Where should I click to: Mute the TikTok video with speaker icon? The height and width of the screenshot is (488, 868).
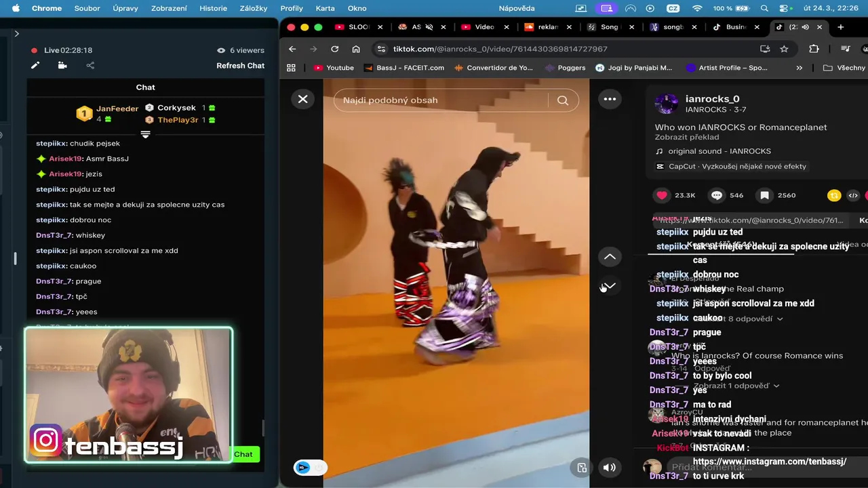610,467
